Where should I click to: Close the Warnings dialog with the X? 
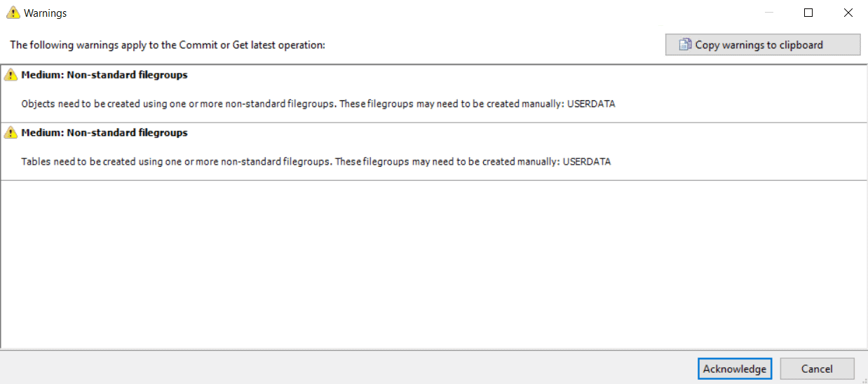pos(848,13)
